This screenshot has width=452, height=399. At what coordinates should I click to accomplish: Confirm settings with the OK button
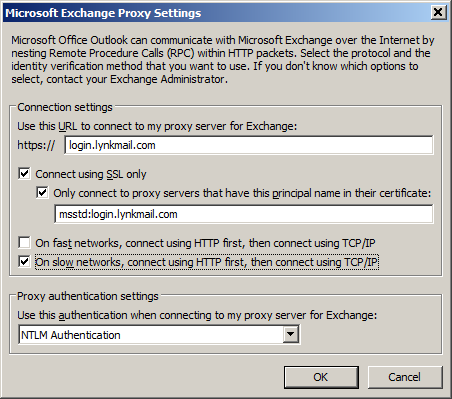[x=321, y=377]
